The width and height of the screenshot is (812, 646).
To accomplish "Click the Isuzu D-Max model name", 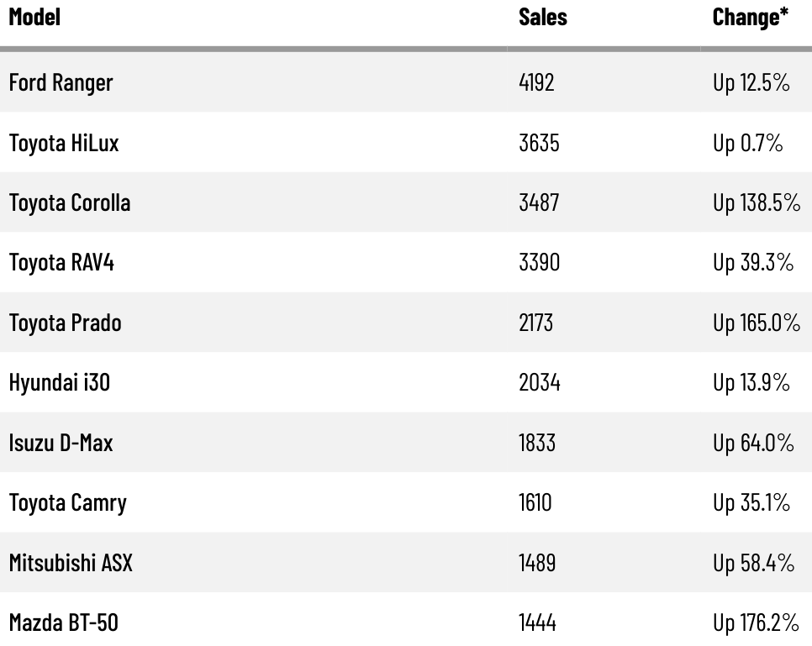I will (61, 443).
